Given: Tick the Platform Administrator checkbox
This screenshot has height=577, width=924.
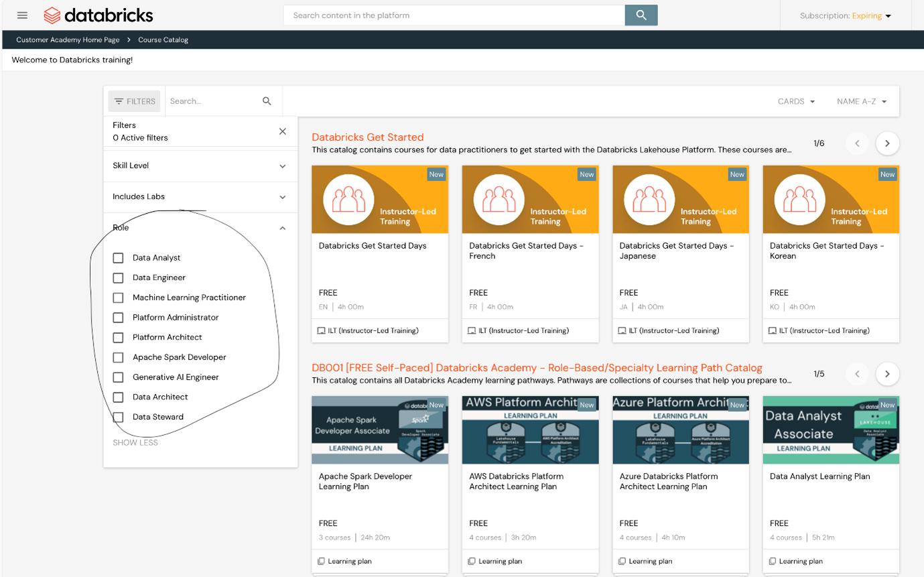Looking at the screenshot, I should click(x=119, y=318).
